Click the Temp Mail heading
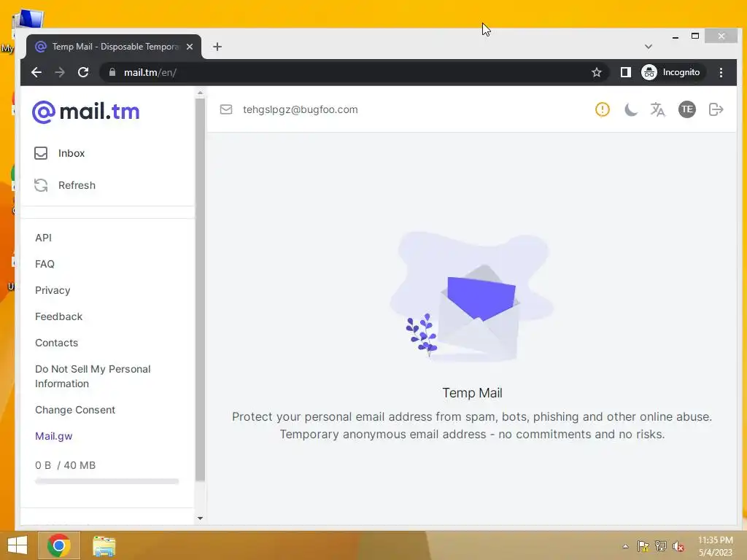Image resolution: width=747 pixels, height=560 pixels. [472, 393]
